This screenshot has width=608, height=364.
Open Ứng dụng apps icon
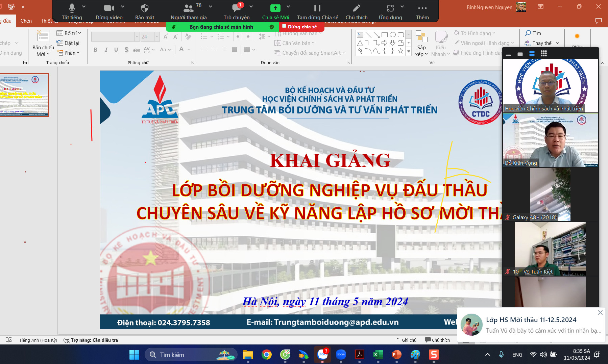click(x=390, y=8)
